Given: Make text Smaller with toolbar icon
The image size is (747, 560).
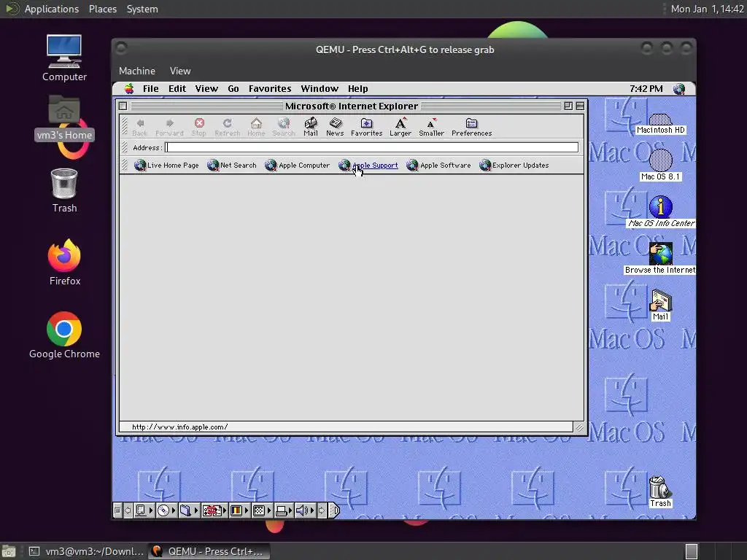Looking at the screenshot, I should pyautogui.click(x=431, y=127).
